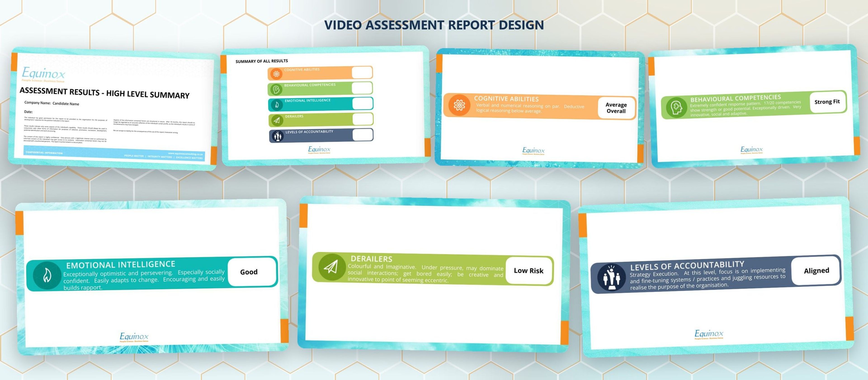Select the Average Overall result box
Screen dimensions: 868x380
616,108
